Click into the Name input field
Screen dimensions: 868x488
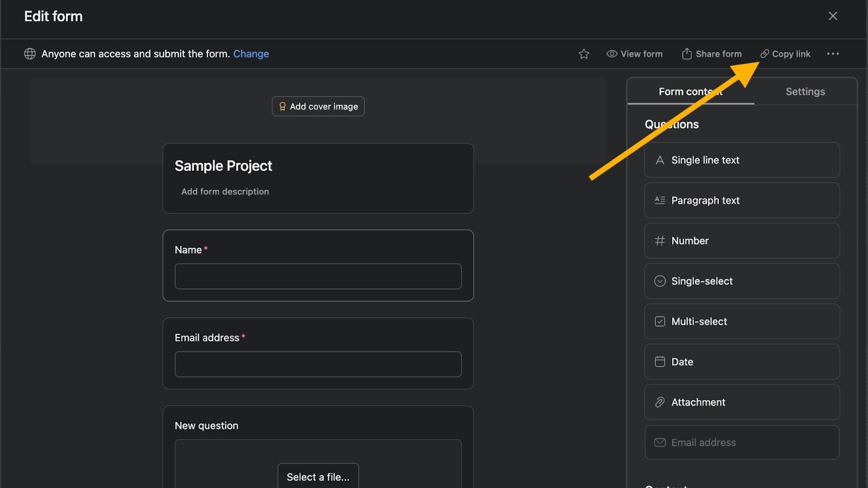[x=318, y=277]
